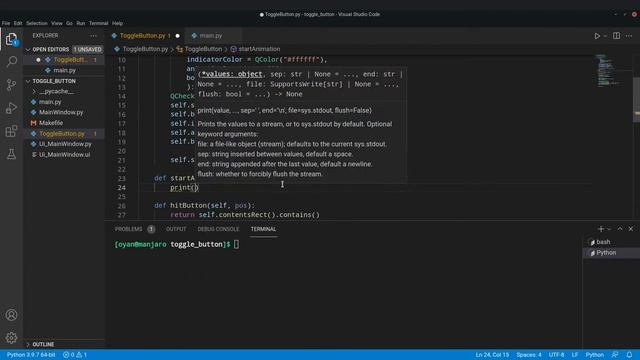Open Explorer Views and More Actions ellipsis
This screenshot has height=360, width=640.
[93, 36]
